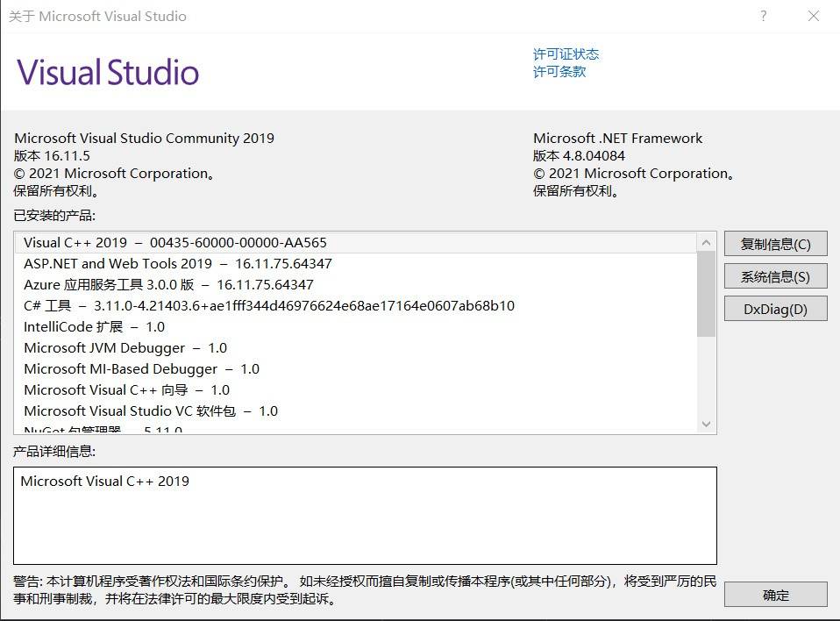Select the IntelliCode 扩展 row
The width and height of the screenshot is (840, 621).
click(x=356, y=327)
